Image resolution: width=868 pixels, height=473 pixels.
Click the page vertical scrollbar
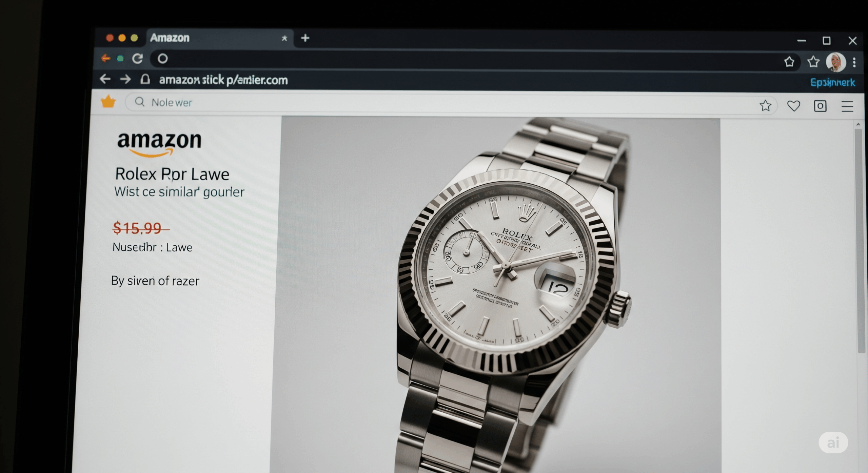pyautogui.click(x=859, y=241)
